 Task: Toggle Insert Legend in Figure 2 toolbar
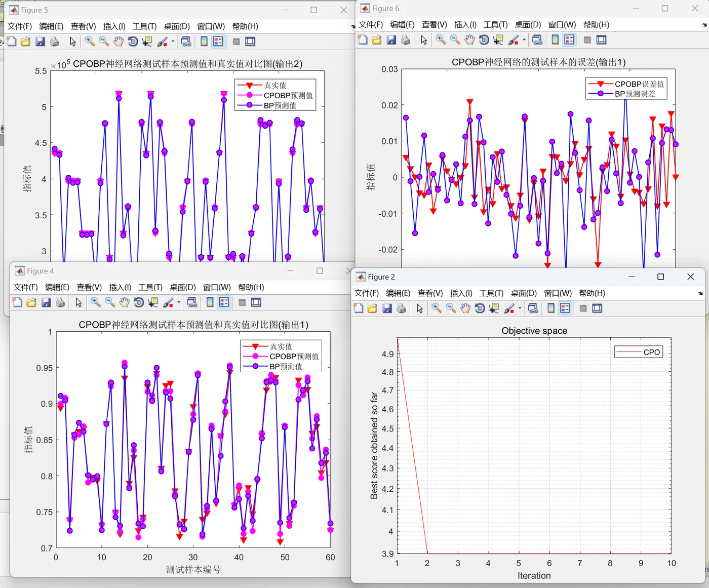(x=565, y=308)
